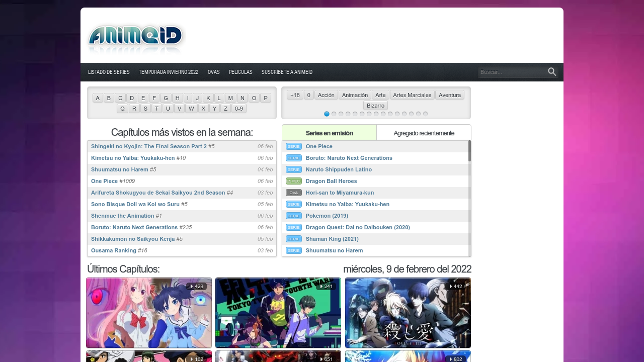
Task: Filter series by letter W
Action: [191, 109]
